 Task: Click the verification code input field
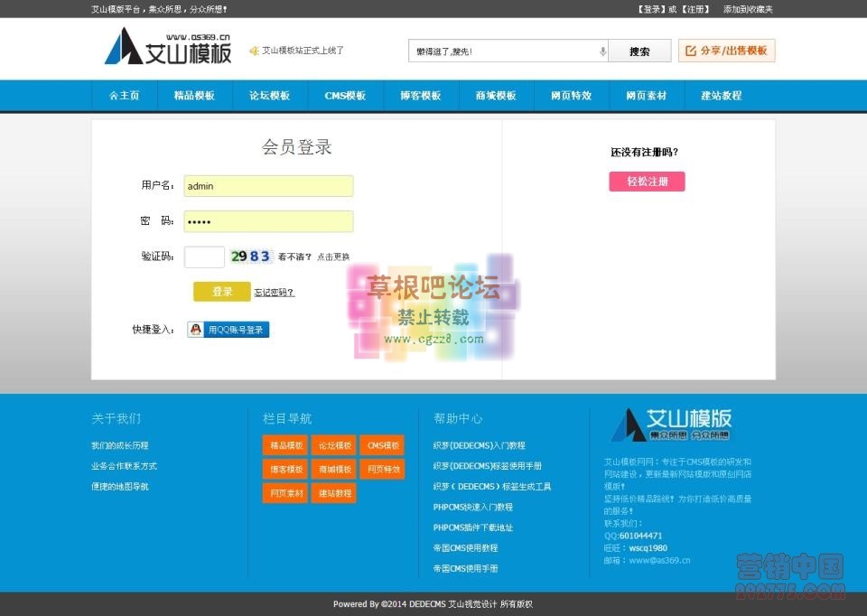point(204,256)
